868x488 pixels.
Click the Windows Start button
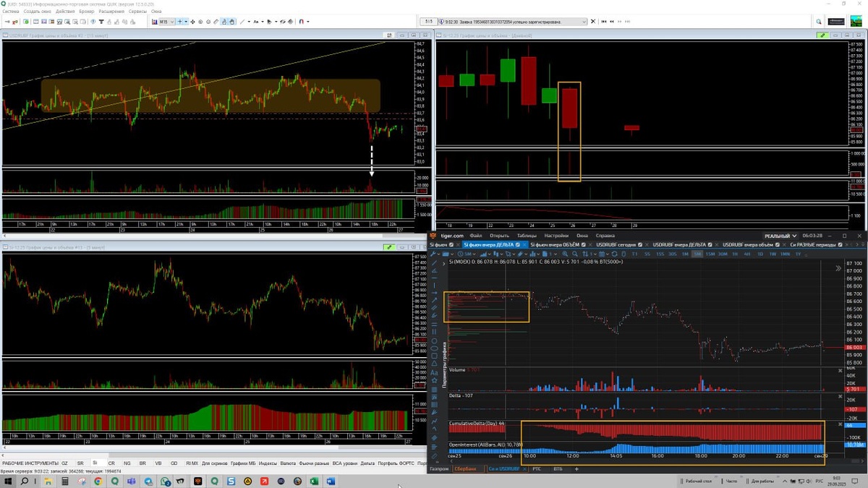[x=7, y=481]
